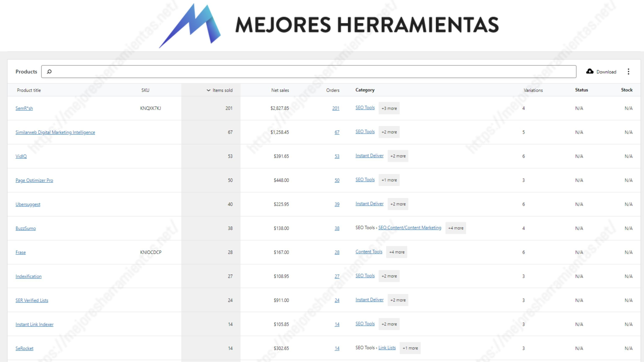Image resolution: width=644 pixels, height=362 pixels.
Task: Open the Ubersuggest product link
Action: pos(28,204)
